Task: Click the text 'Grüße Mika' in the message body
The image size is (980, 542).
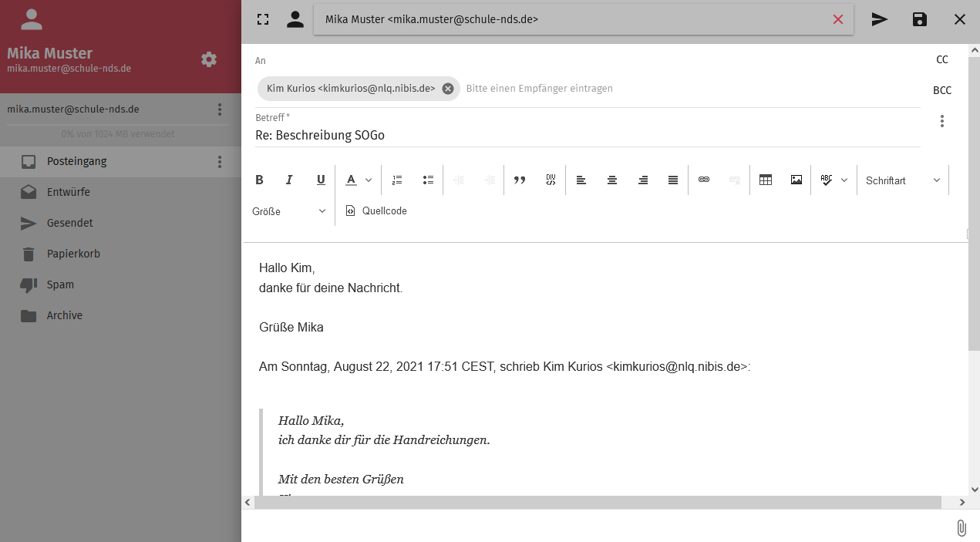Action: (x=291, y=327)
